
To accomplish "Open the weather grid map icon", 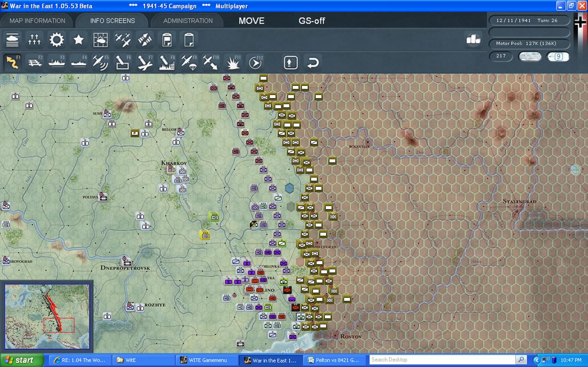I will [101, 40].
